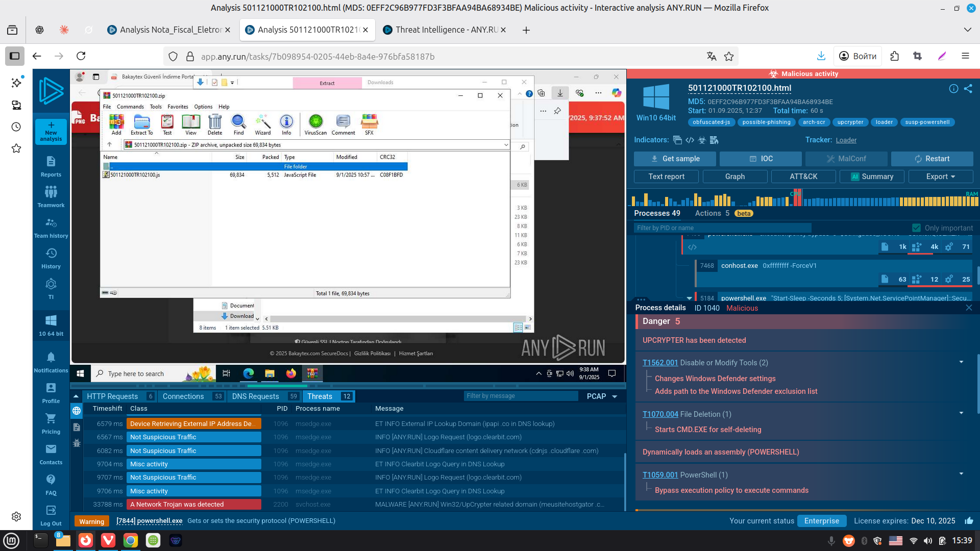
Task: Click the network globe filter icon in the threats panel
Action: 77,411
